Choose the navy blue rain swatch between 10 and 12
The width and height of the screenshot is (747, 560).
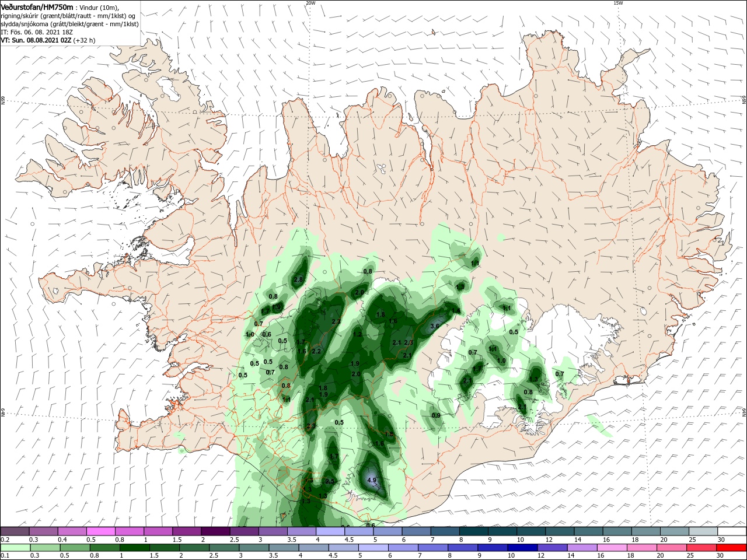(x=523, y=548)
